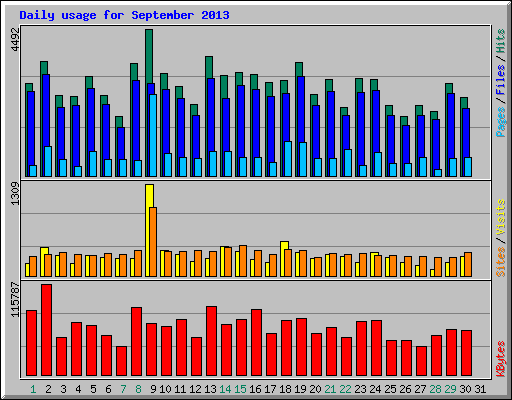The width and height of the screenshot is (512, 400).
Task: Click day 13 on the x-axis
Action: click(210, 389)
